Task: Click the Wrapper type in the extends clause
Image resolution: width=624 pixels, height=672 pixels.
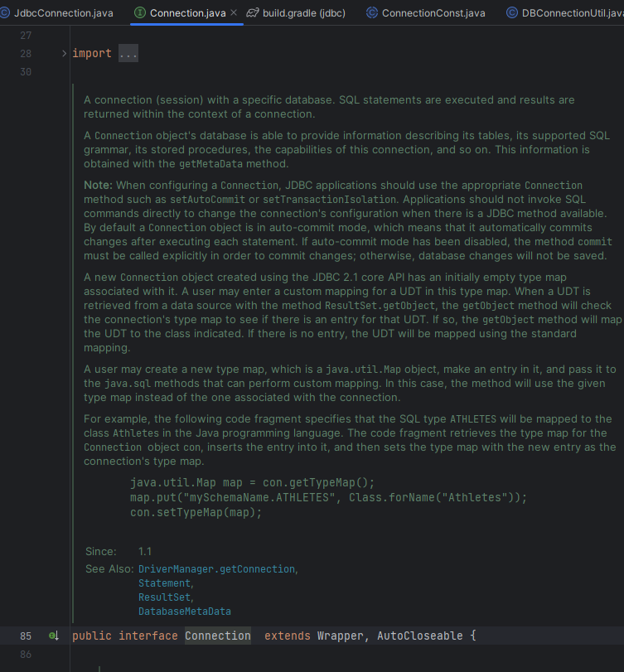Action: pos(341,636)
